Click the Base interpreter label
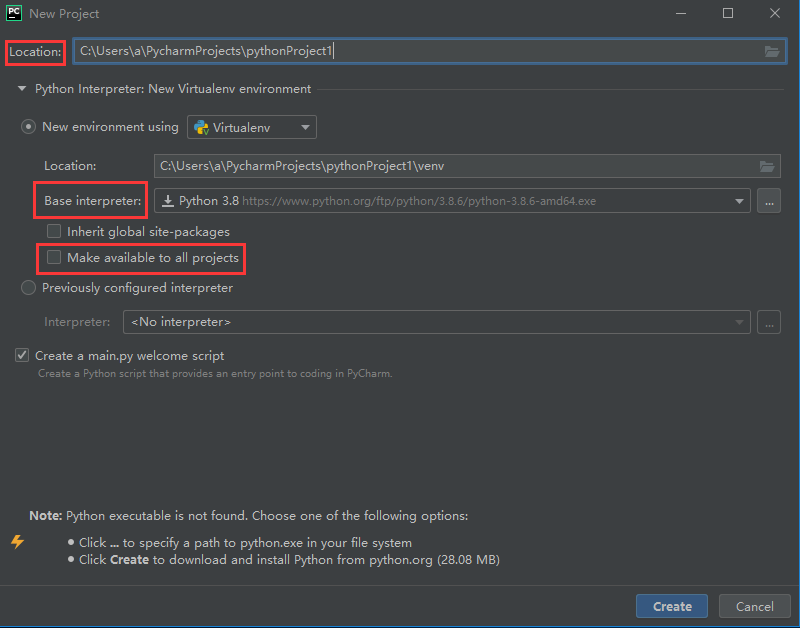Viewport: 800px width, 628px height. pyautogui.click(x=92, y=201)
